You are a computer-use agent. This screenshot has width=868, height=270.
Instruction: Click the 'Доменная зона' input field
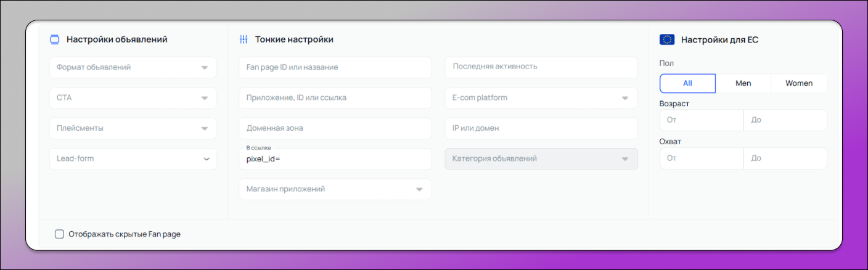(335, 128)
